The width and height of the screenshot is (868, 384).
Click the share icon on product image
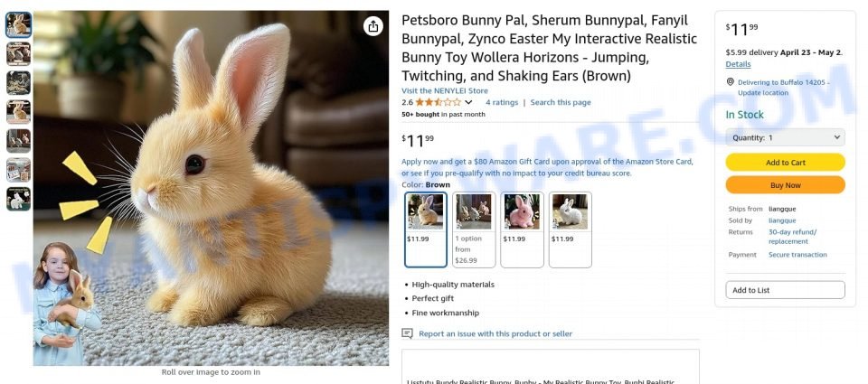pos(373,26)
